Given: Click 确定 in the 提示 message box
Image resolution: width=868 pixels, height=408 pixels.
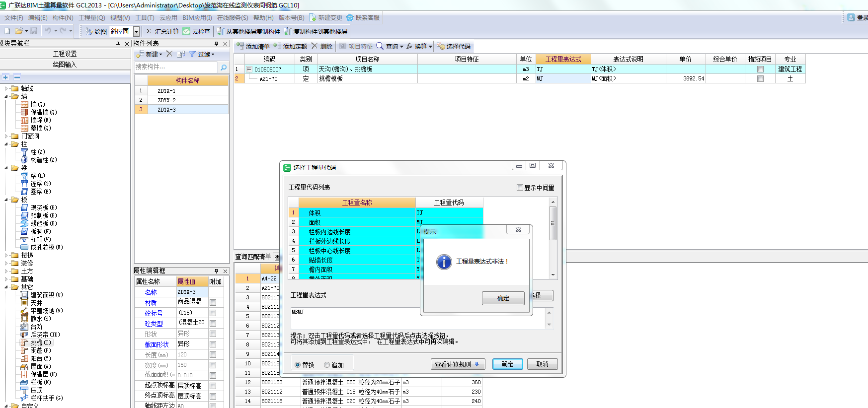Looking at the screenshot, I should point(503,298).
